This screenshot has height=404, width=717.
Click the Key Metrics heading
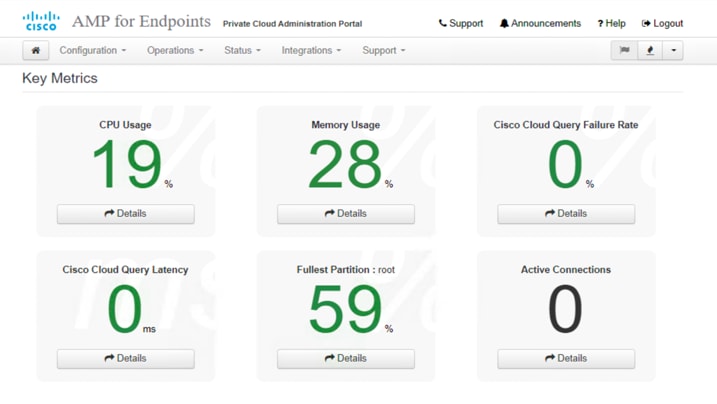tap(60, 78)
